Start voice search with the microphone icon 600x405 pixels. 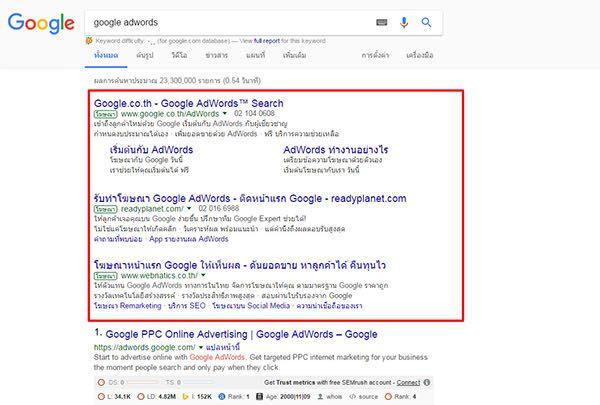point(404,23)
